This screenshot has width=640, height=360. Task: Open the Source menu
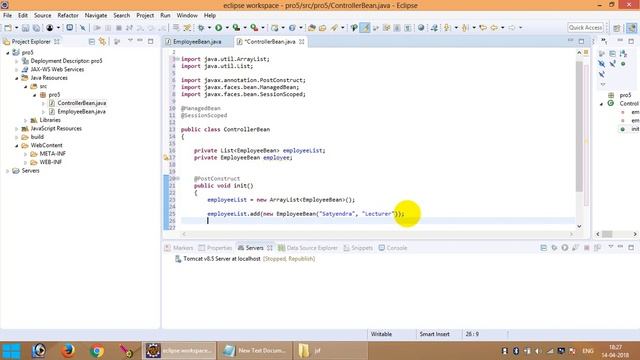pyautogui.click(x=42, y=16)
